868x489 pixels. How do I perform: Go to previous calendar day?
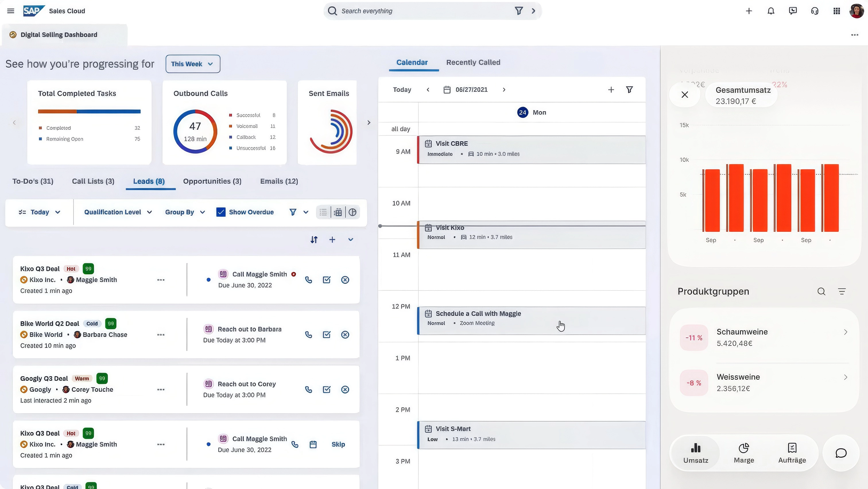[428, 90]
